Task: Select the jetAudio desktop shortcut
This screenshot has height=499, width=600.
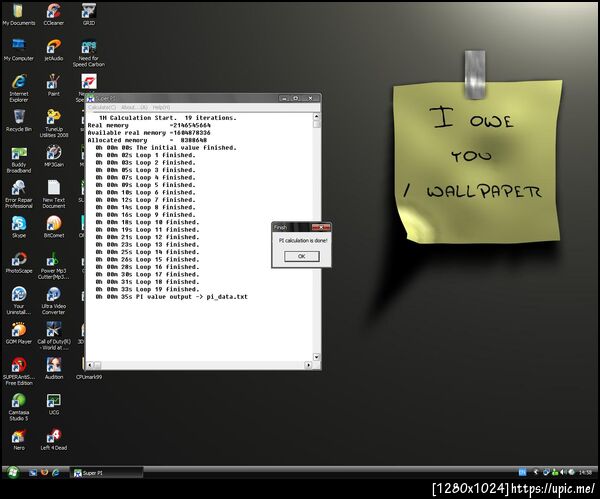Action: pos(54,50)
